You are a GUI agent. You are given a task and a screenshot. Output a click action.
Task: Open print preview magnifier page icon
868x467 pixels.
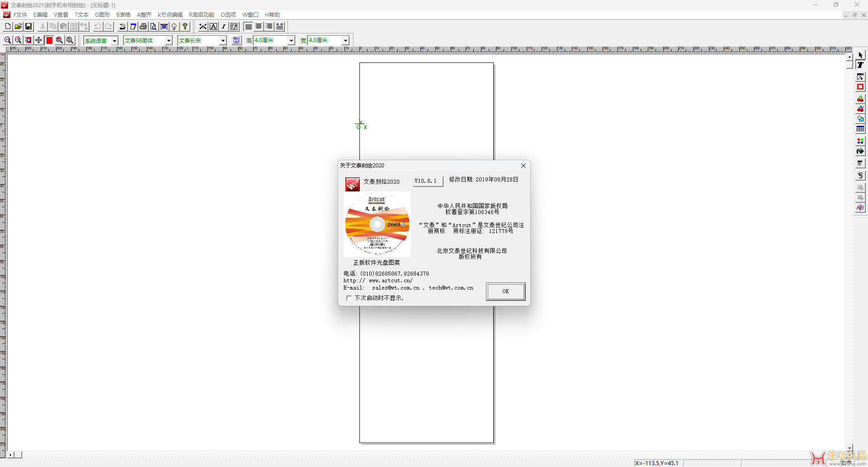154,27
